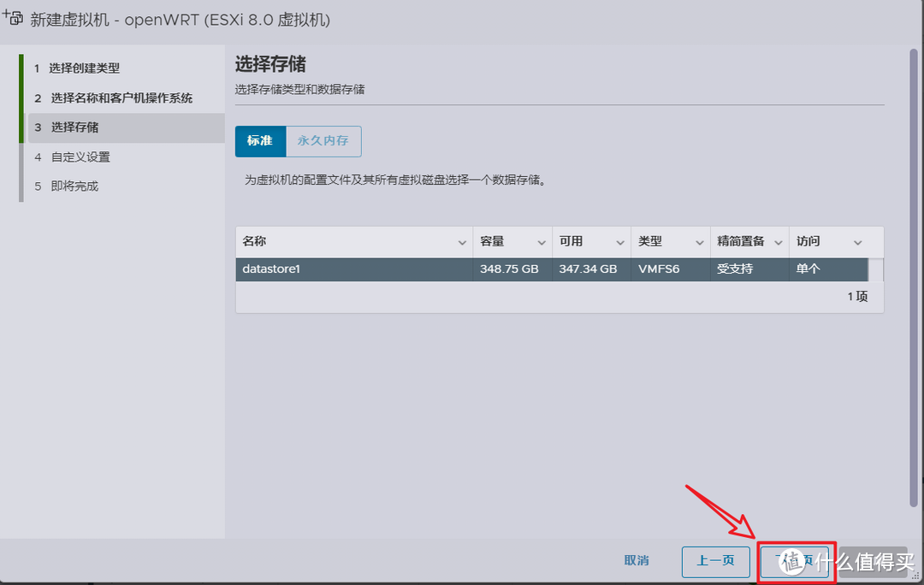The height and width of the screenshot is (585, 924).
Task: Cancel the wizard via 取消 link
Action: (637, 561)
